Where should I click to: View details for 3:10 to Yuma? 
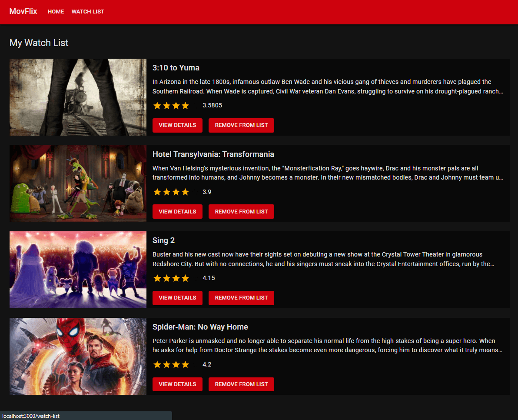[177, 125]
